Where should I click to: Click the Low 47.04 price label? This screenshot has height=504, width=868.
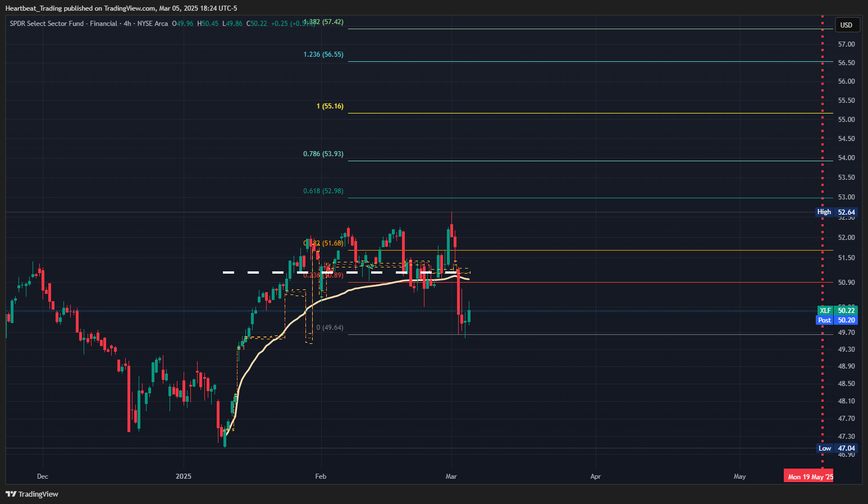(837, 448)
